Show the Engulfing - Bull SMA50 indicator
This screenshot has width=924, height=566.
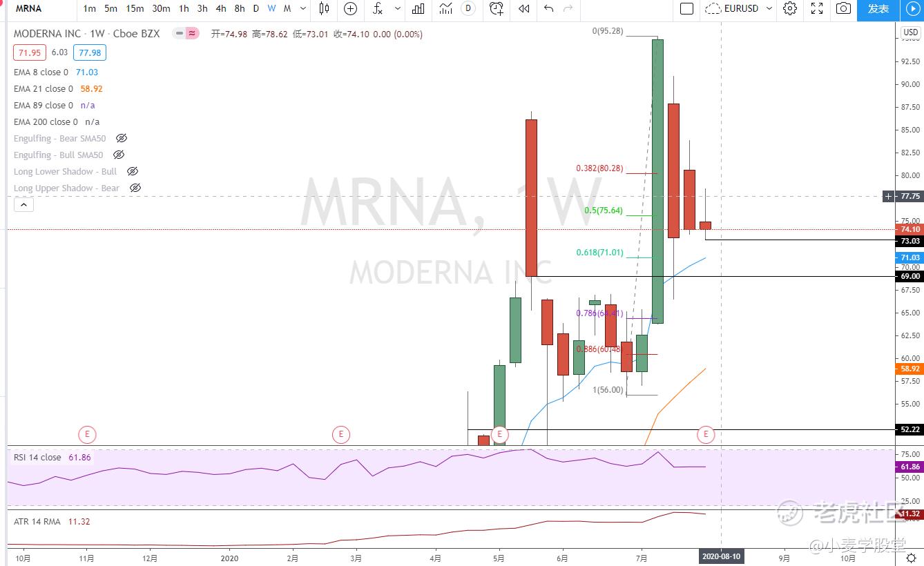tap(119, 155)
